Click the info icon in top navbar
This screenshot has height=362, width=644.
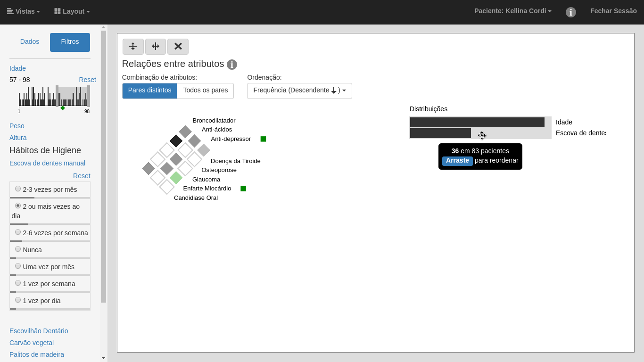tap(571, 12)
